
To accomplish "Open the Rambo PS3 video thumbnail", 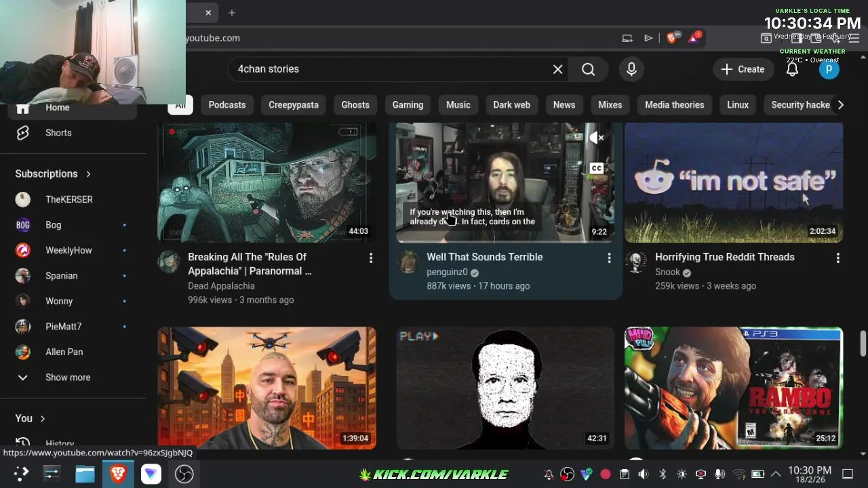I will point(734,388).
